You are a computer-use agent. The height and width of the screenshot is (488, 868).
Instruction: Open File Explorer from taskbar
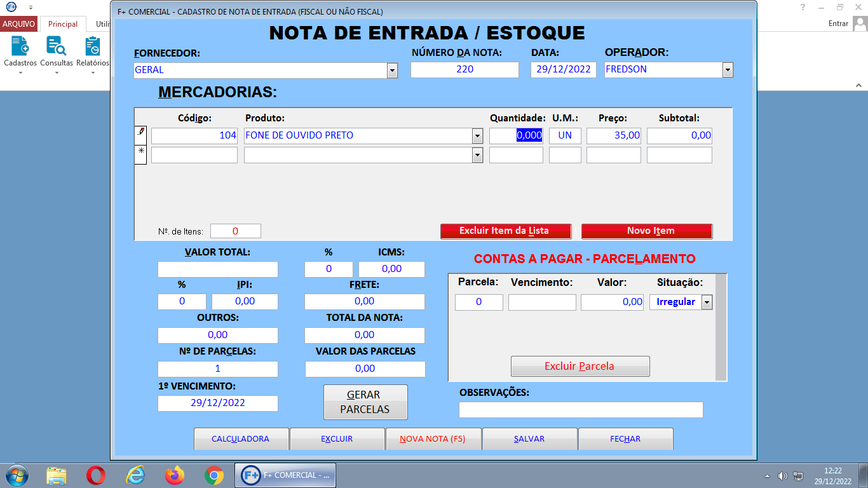[57, 475]
